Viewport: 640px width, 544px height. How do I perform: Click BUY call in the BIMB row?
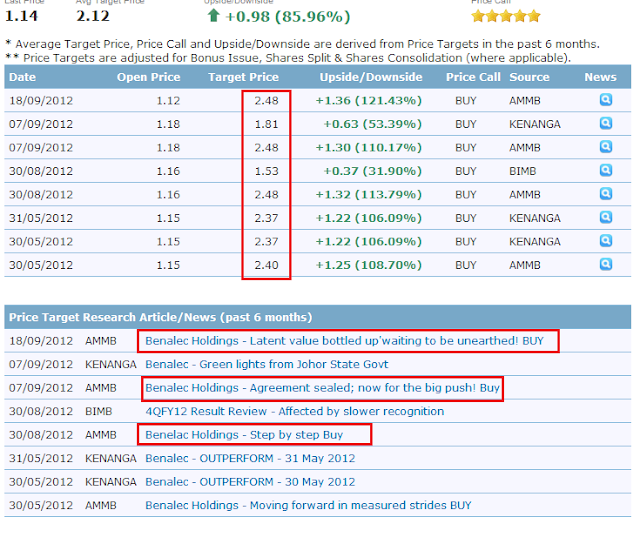[466, 171]
